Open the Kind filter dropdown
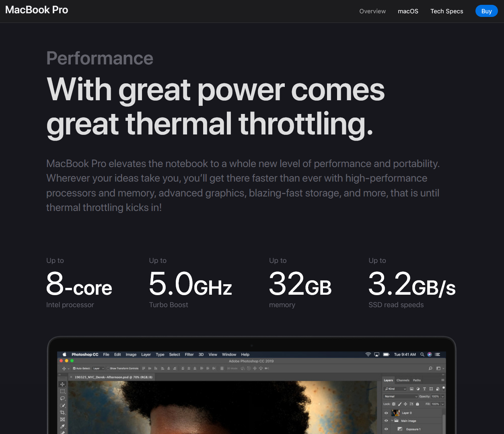The width and height of the screenshot is (504, 434). pyautogui.click(x=395, y=389)
